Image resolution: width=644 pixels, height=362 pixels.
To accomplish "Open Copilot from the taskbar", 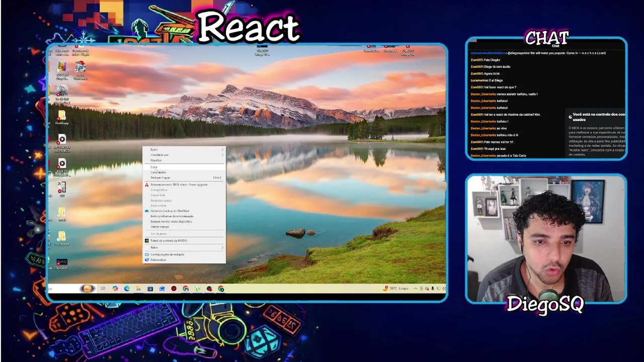I will pyautogui.click(x=115, y=289).
